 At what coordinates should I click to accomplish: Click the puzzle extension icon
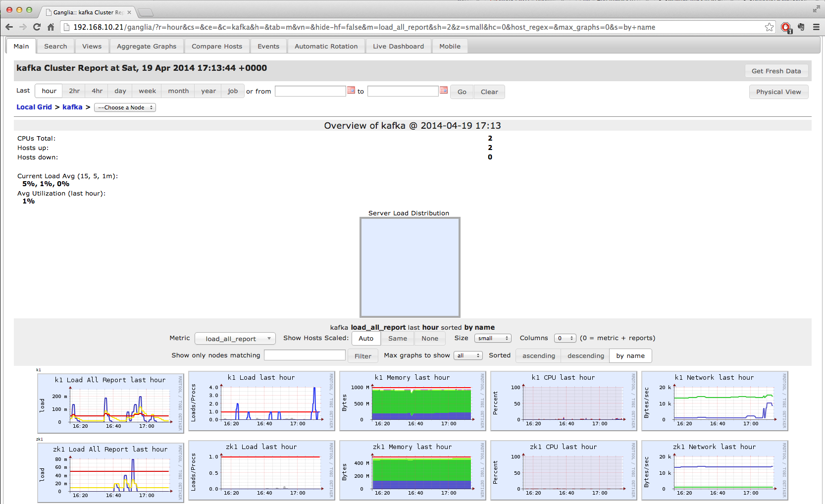(801, 27)
